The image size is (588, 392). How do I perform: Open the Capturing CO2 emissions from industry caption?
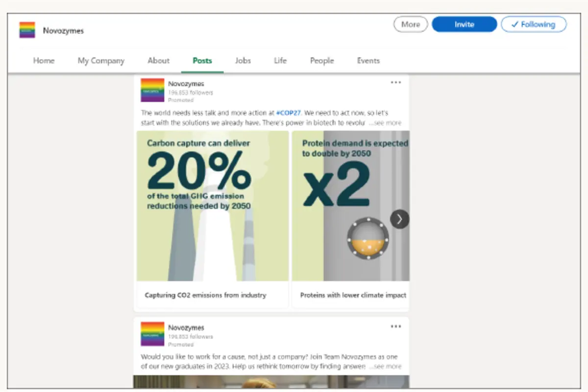205,295
